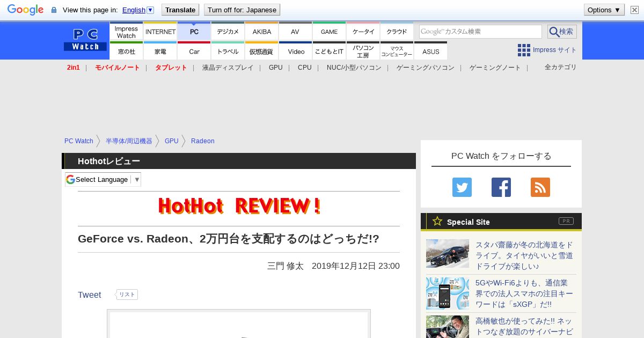The image size is (644, 338).
Task: Click the GPU breadcrumb link
Action: pyautogui.click(x=172, y=141)
